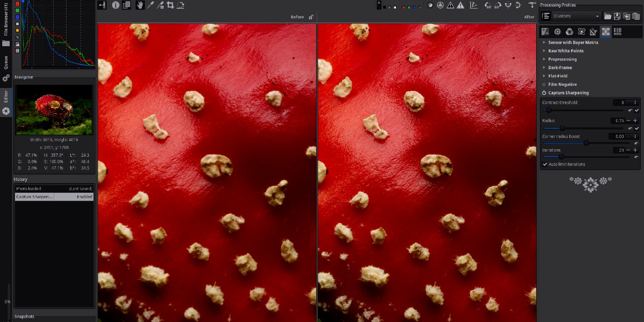Toggle the Capture Sharpening power button
644x322 pixels.
click(x=544, y=93)
